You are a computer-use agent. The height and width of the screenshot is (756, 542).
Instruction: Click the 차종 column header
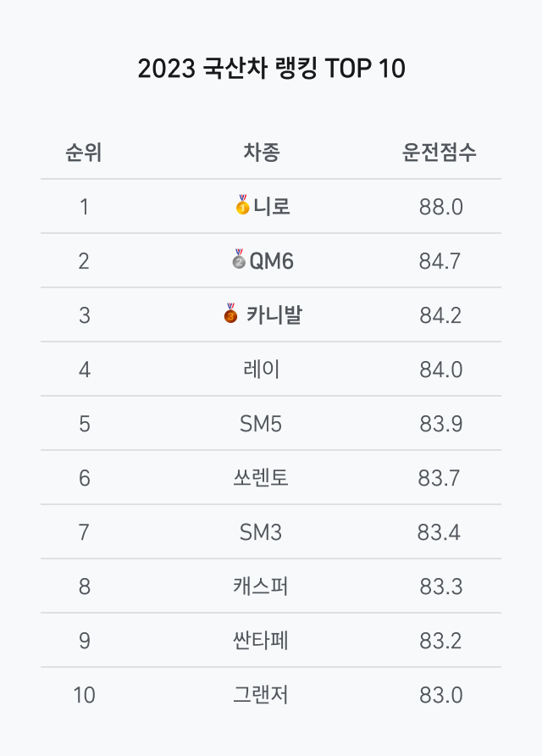point(261,153)
